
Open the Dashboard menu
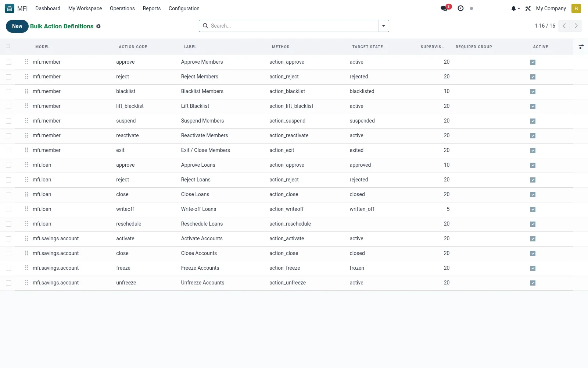click(x=48, y=8)
